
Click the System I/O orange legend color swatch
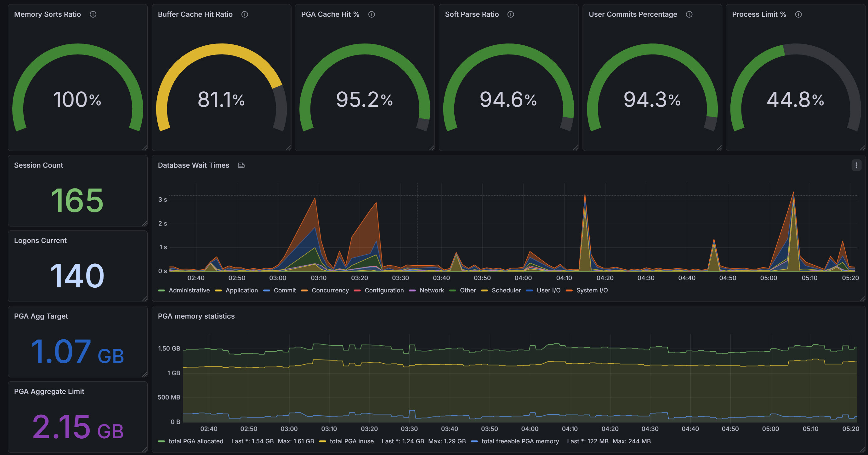[x=569, y=291]
